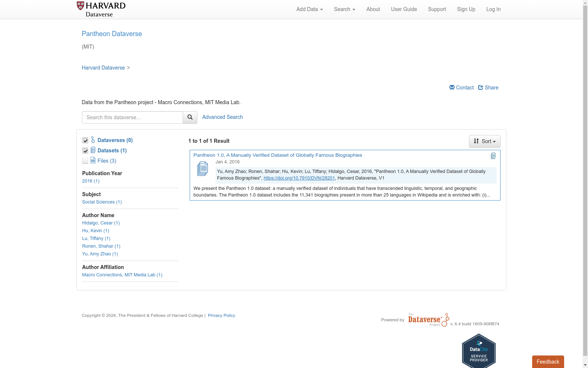The width and height of the screenshot is (588, 368).
Task: Open the Add Data dropdown
Action: [x=309, y=9]
